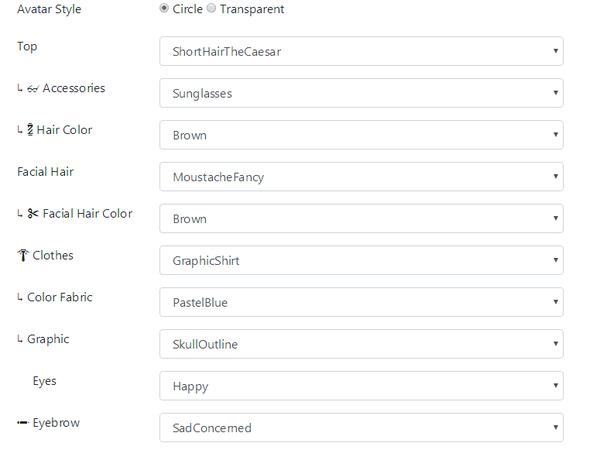Screen dimensions: 600x450
Task: Click the glasses icon beside Accessories
Action: [x=33, y=89]
